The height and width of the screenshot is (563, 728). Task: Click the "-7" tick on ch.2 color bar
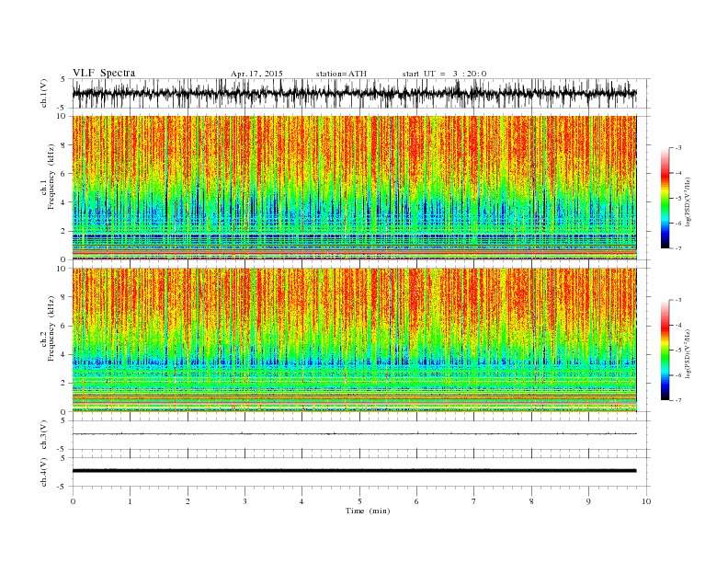(678, 400)
